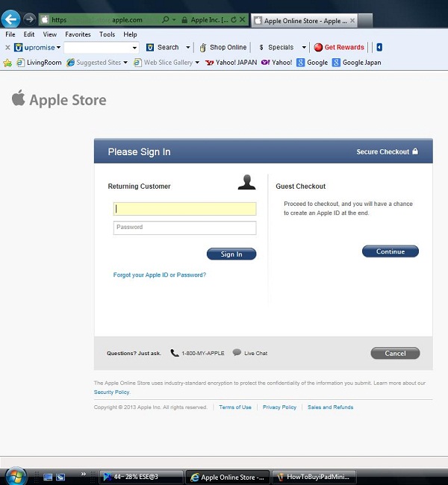The image size is (448, 485).
Task: Close the Apple Online Store tab
Action: [352, 21]
